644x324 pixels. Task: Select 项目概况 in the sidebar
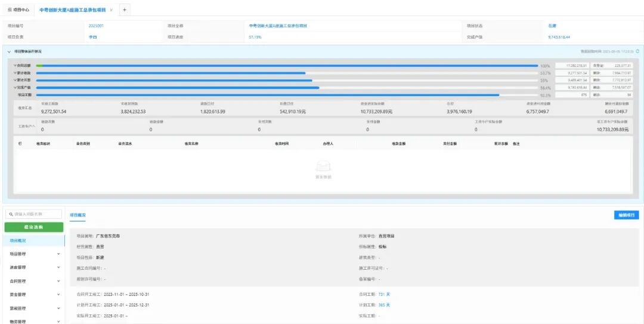click(x=18, y=240)
